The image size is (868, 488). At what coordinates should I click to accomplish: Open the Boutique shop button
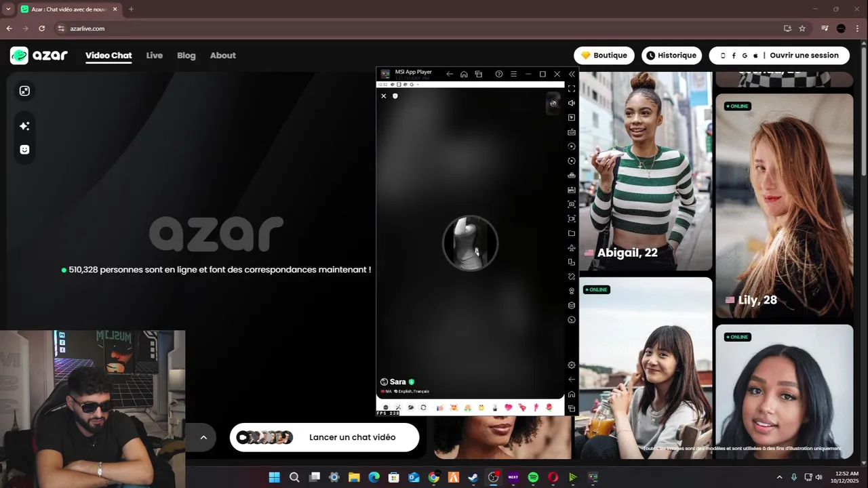pyautogui.click(x=604, y=56)
